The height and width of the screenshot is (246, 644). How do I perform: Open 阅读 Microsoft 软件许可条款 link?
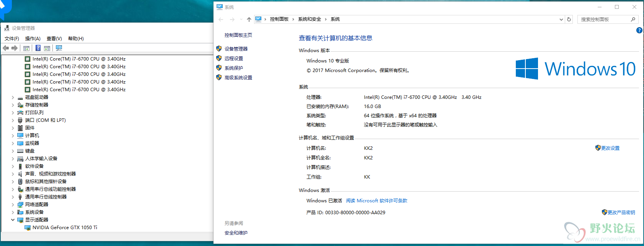pyautogui.click(x=377, y=201)
